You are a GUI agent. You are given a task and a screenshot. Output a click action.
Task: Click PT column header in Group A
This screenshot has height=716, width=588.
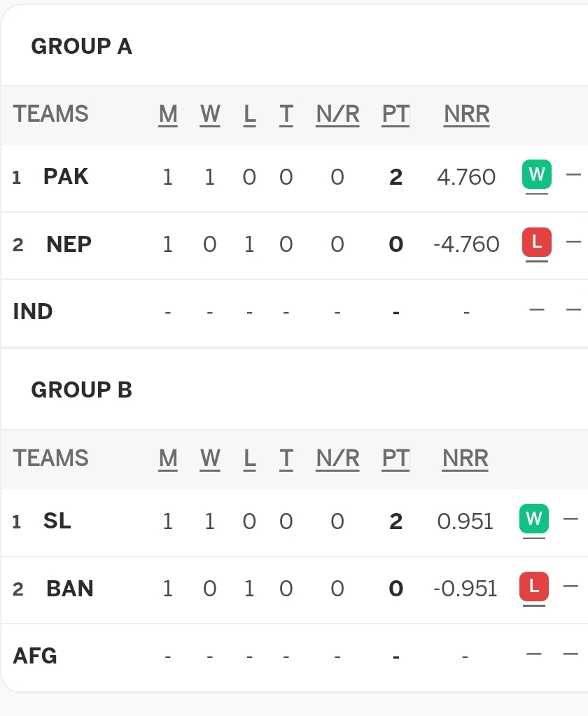[395, 114]
